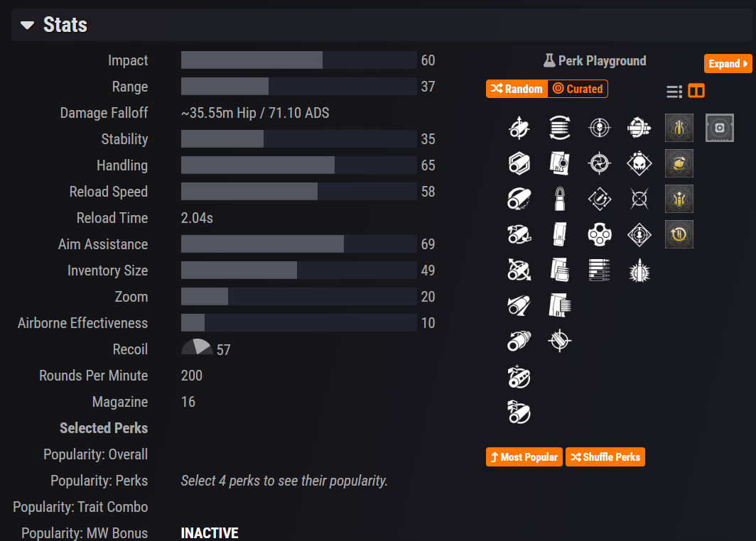Viewport: 756px width, 541px height.
Task: Select the skull-bomb diamond trait icon
Action: (x=639, y=163)
